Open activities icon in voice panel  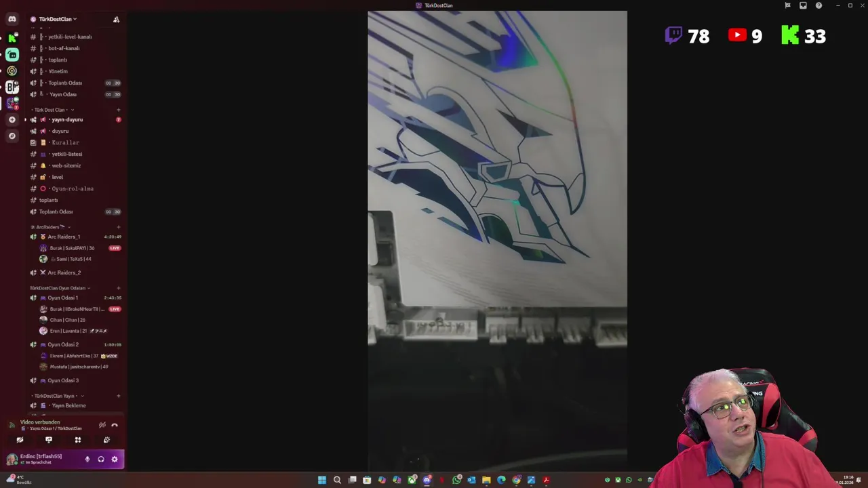77,440
